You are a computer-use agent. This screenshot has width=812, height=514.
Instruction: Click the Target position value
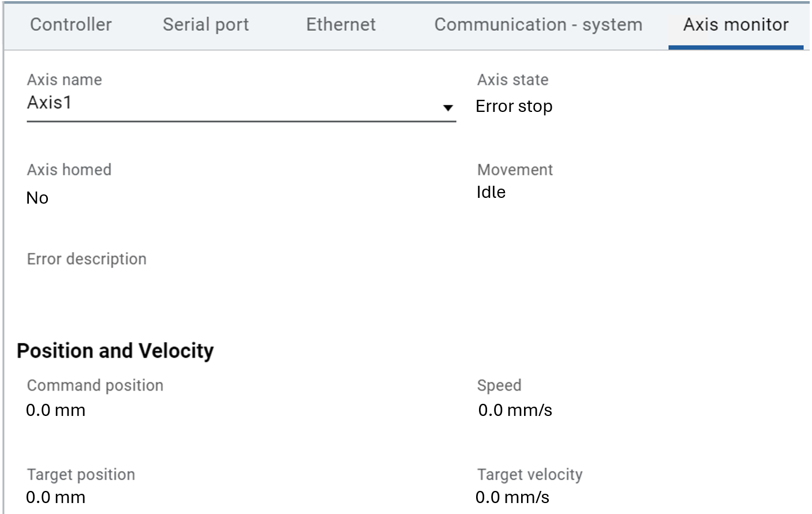pyautogui.click(x=56, y=497)
